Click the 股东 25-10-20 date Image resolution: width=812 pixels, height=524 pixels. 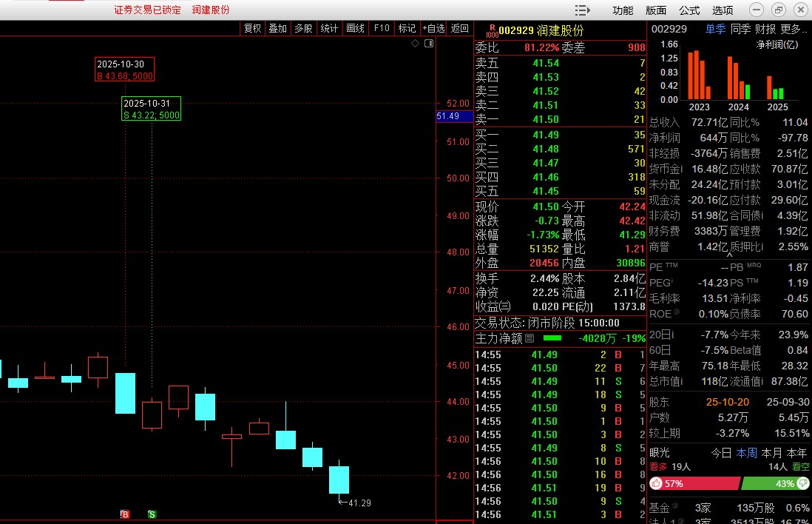pyautogui.click(x=728, y=402)
